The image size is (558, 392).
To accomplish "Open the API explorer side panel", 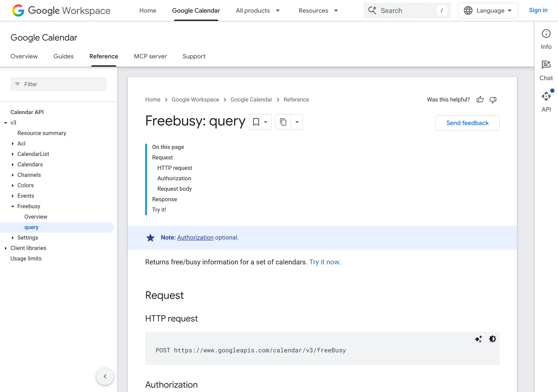I will coord(546,102).
